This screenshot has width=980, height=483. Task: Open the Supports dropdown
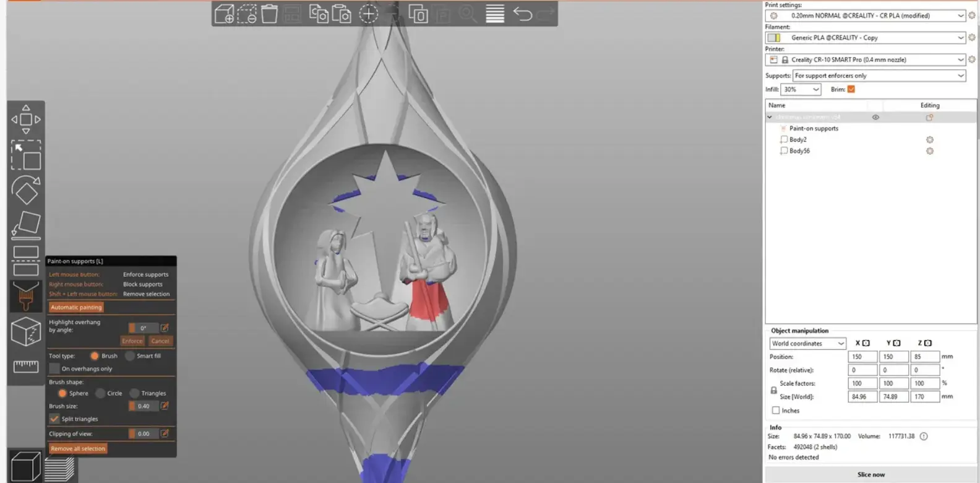[879, 76]
